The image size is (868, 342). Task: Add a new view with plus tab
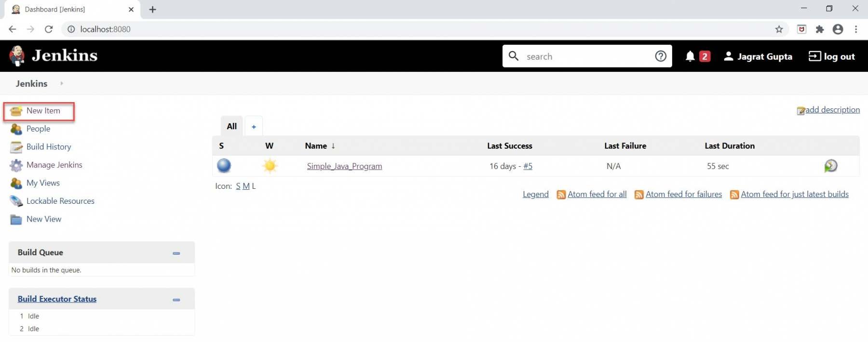[x=254, y=127]
